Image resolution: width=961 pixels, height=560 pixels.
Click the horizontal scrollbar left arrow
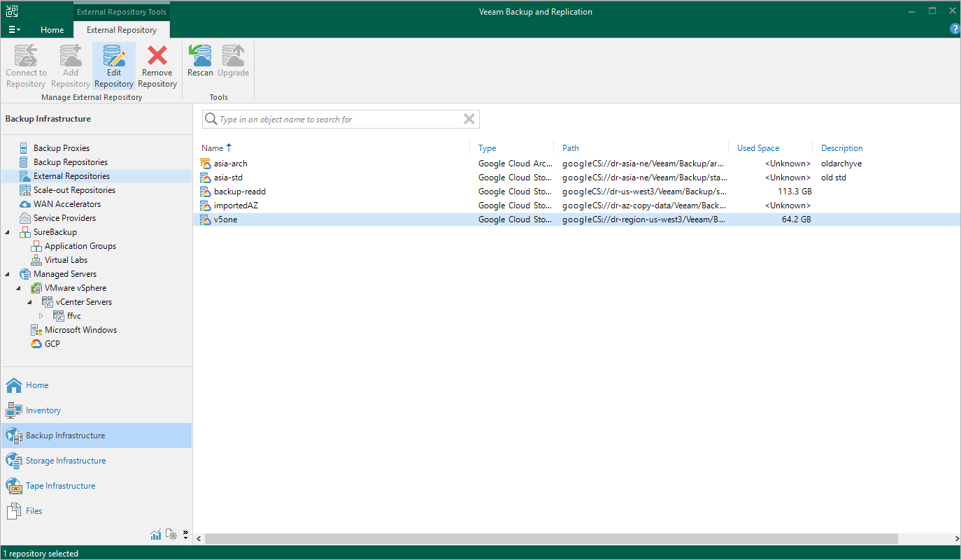(x=199, y=539)
